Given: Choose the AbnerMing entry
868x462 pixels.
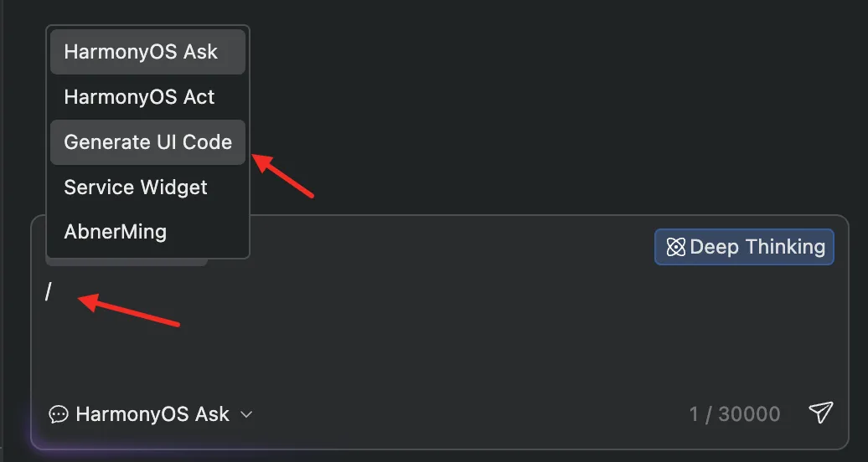Looking at the screenshot, I should [147, 231].
